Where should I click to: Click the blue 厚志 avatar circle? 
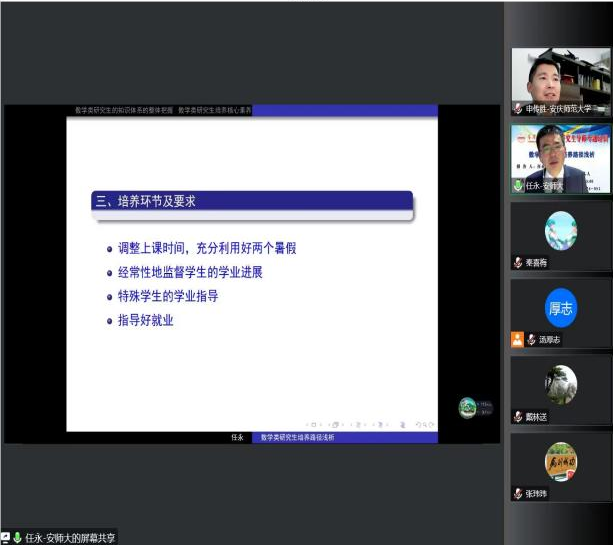tap(560, 308)
